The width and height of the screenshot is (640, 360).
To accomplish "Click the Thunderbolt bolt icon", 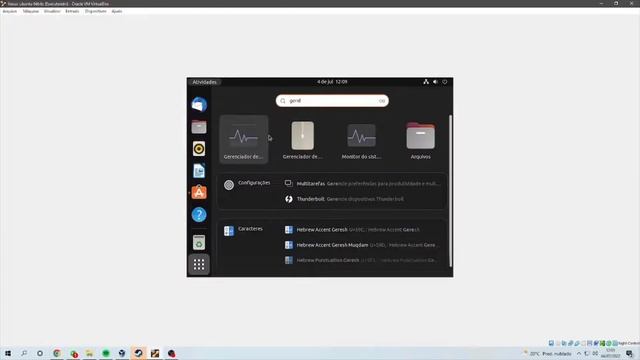I will tap(289, 199).
